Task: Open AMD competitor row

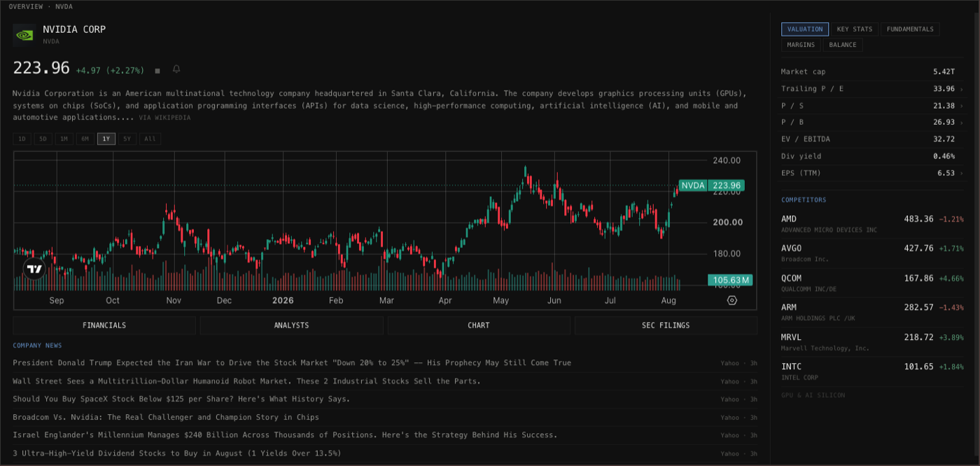Action: coord(872,224)
